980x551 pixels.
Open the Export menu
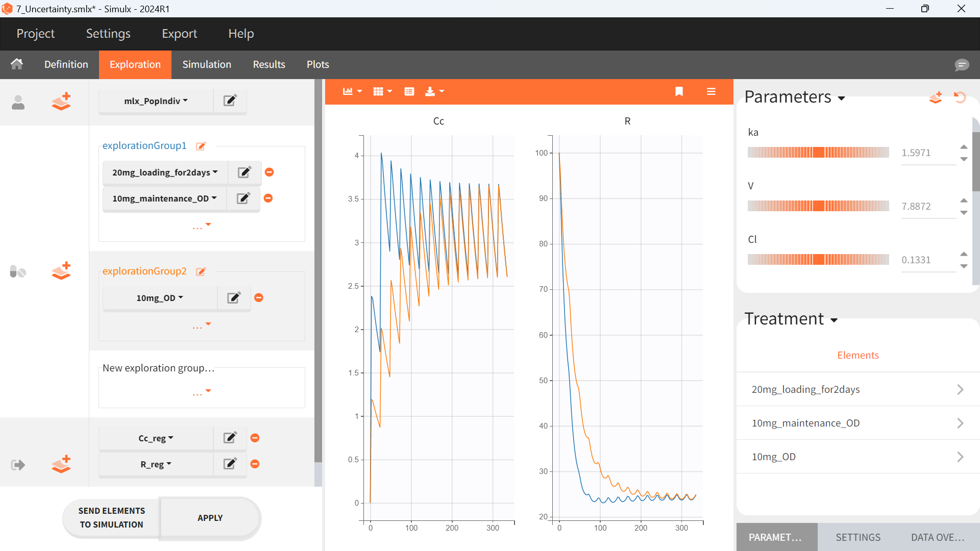pyautogui.click(x=179, y=34)
